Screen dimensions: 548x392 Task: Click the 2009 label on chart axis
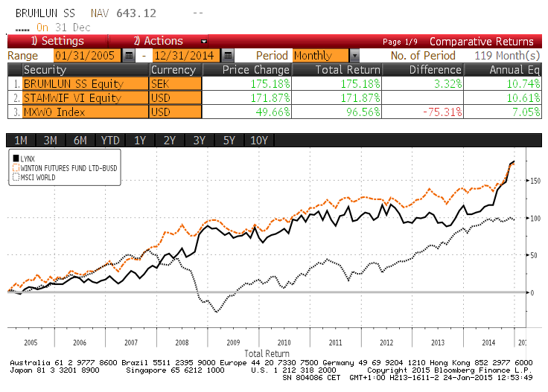coord(233,342)
